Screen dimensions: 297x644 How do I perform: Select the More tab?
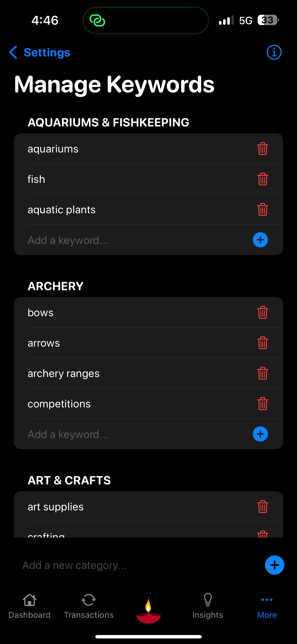tap(267, 606)
